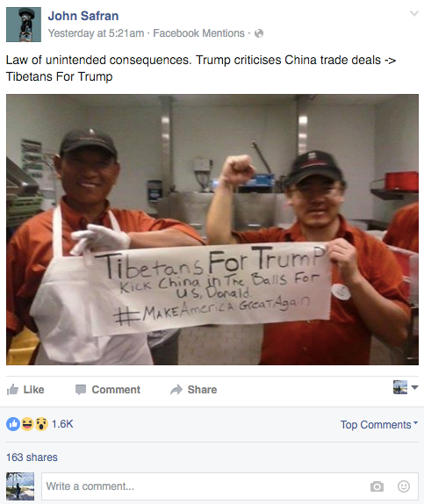Click the 1.6K reactions count

tap(62, 424)
